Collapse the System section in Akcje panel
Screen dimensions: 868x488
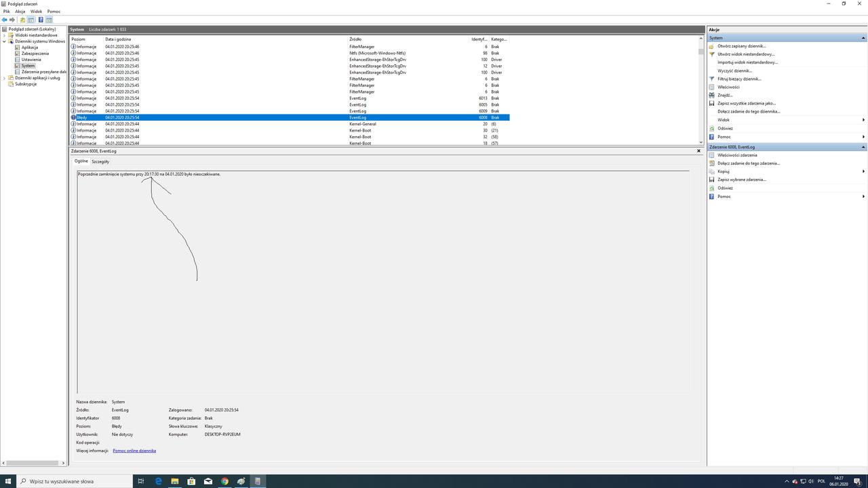tap(863, 38)
